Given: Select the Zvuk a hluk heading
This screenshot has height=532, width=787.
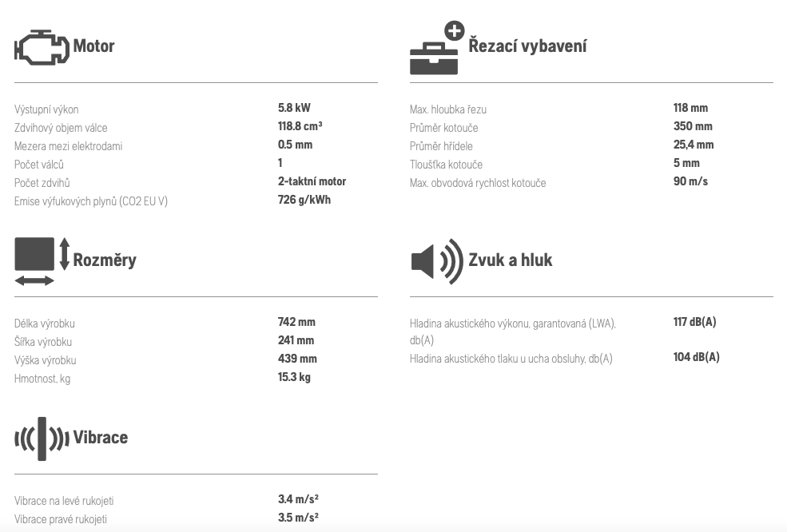Looking at the screenshot, I should pos(511,260).
